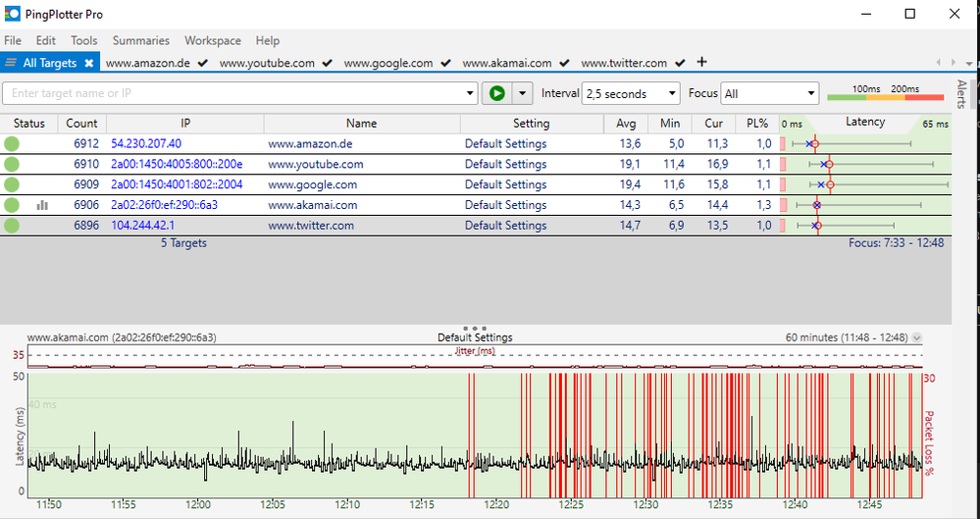Click the latency bar graph for www.google.com

(x=865, y=185)
